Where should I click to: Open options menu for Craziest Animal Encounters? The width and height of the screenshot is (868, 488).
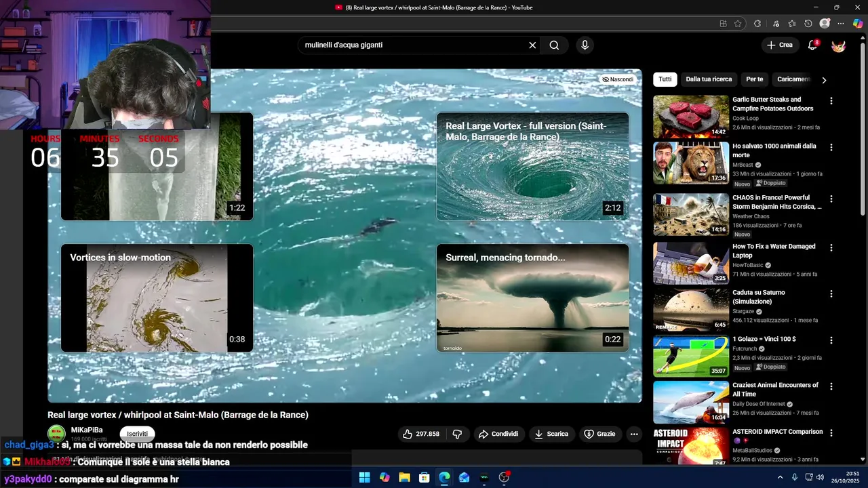click(x=831, y=386)
